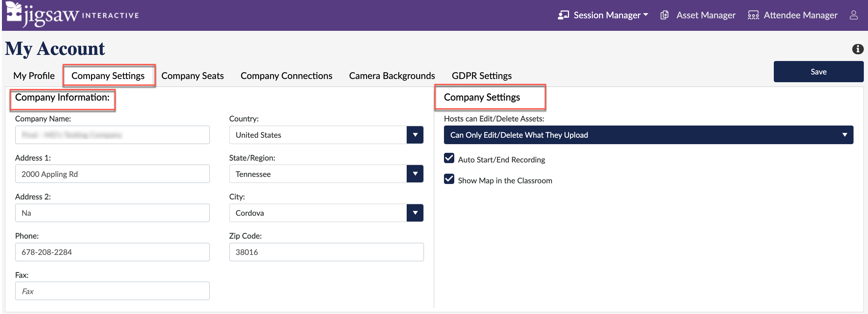Uncheck Show Map in the Classroom

449,179
